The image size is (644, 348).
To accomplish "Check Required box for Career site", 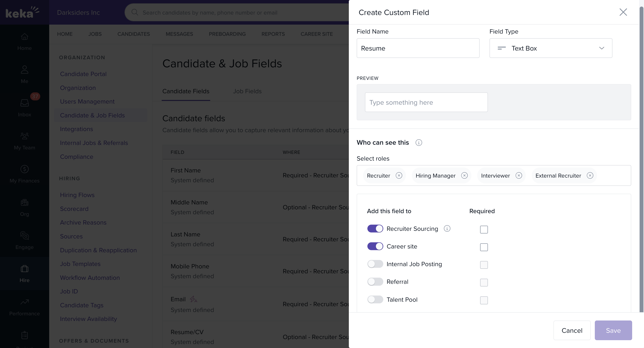I will 484,247.
